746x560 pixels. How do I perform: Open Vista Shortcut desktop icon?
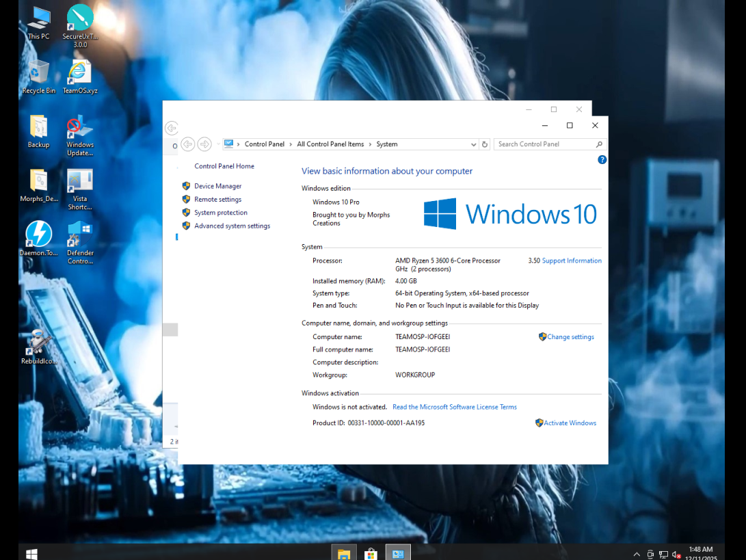tap(80, 189)
